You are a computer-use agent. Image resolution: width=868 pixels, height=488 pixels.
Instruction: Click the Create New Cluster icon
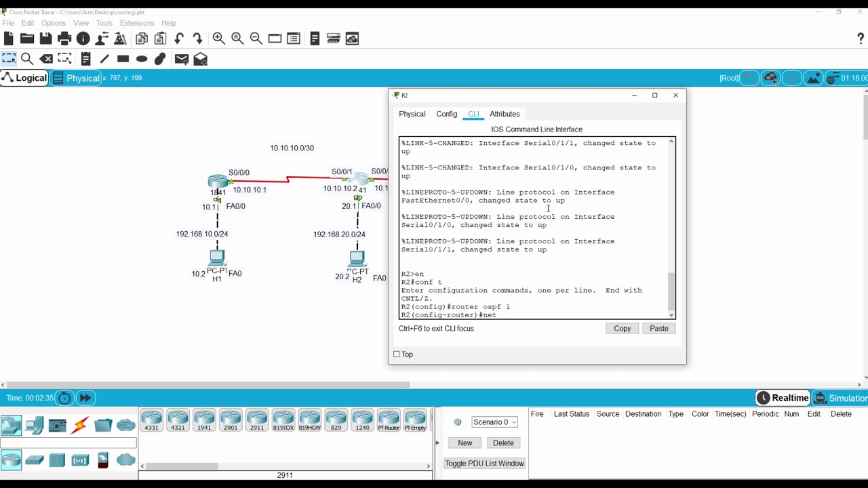(770, 78)
